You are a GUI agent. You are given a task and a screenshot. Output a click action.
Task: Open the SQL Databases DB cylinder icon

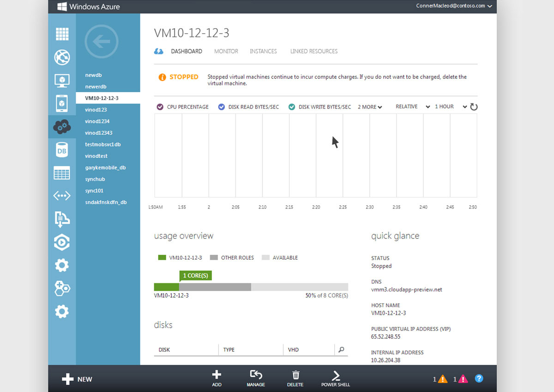click(x=62, y=150)
